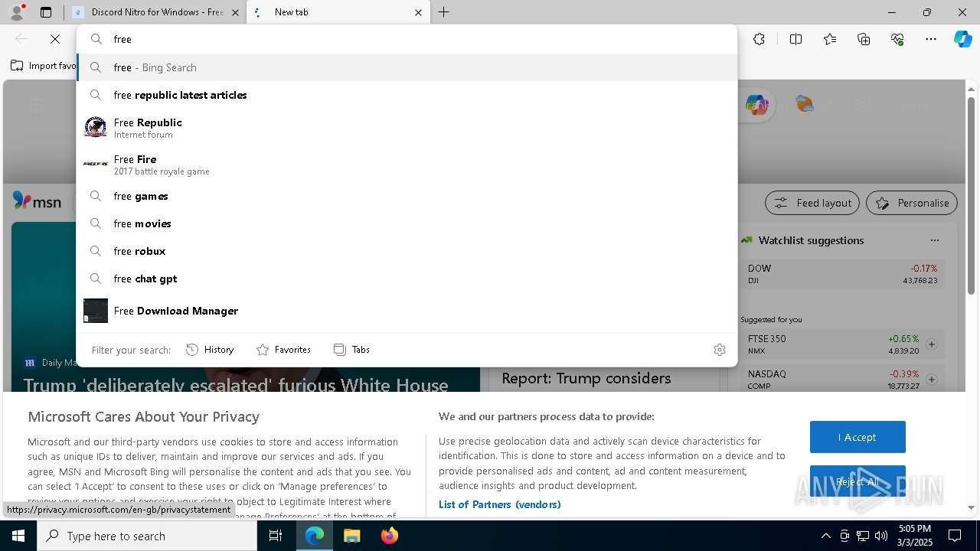The height and width of the screenshot is (551, 980).
Task: Open Browser essentials icon
Action: [x=897, y=39]
